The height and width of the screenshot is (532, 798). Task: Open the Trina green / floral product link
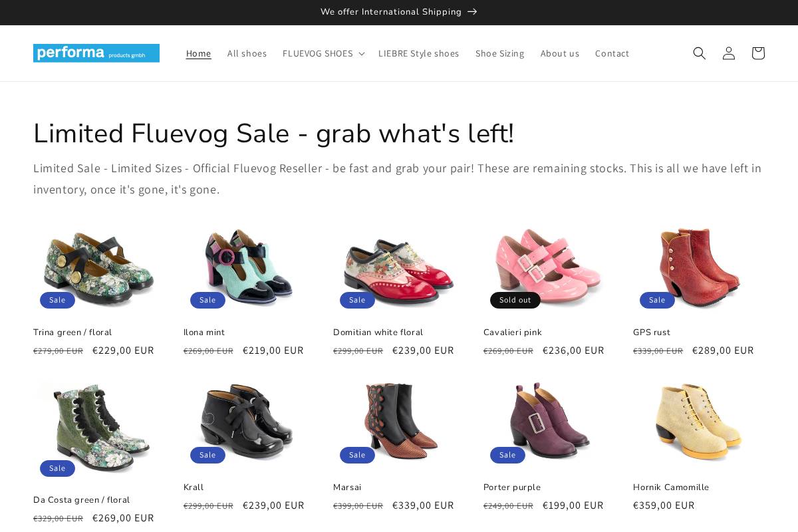point(72,332)
